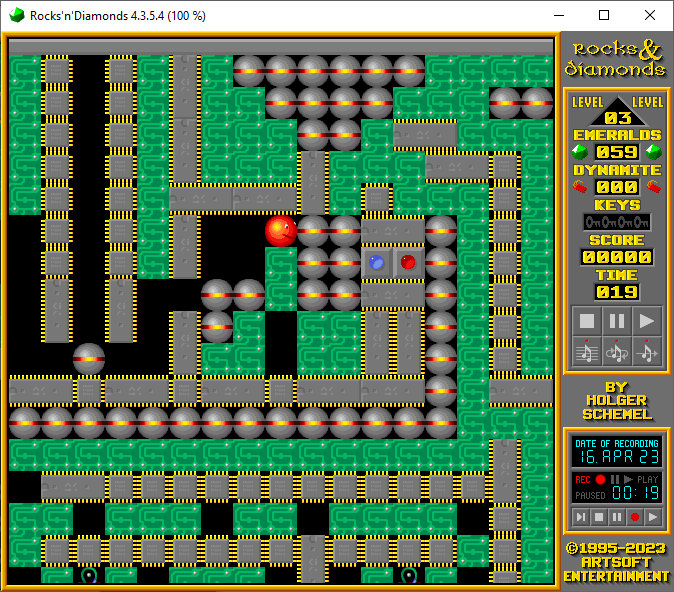Maximize the Rocks'n'Diamonds window
This screenshot has height=592, width=674.
pyautogui.click(x=604, y=15)
